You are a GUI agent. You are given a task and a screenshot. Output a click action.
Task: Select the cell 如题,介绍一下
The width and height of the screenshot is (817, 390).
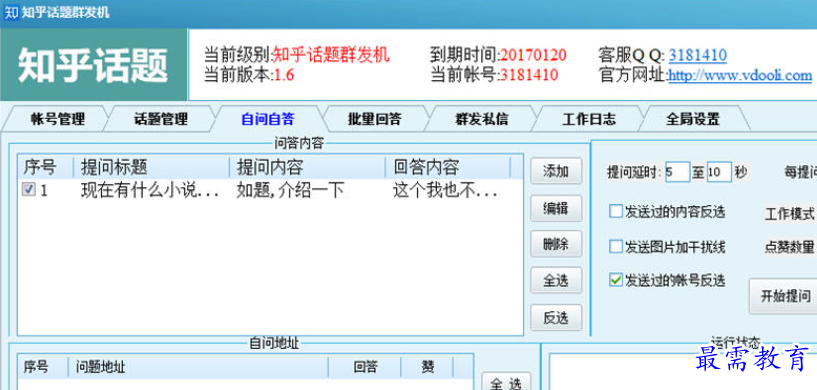(x=290, y=191)
